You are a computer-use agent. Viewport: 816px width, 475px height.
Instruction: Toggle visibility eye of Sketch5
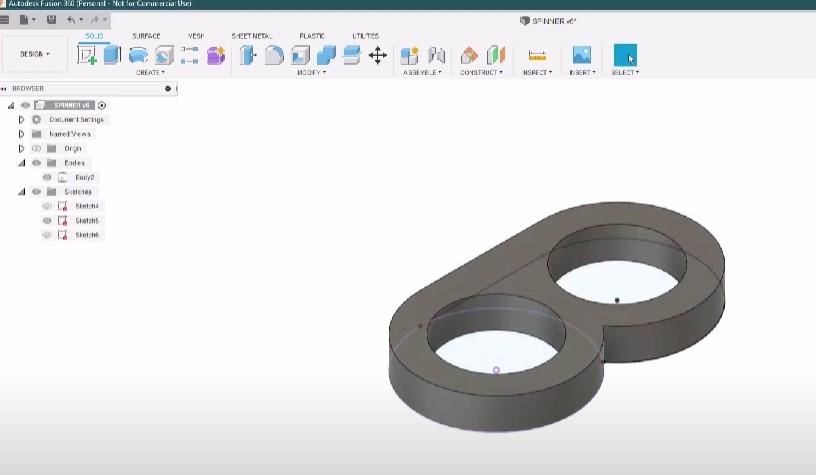pyautogui.click(x=47, y=221)
